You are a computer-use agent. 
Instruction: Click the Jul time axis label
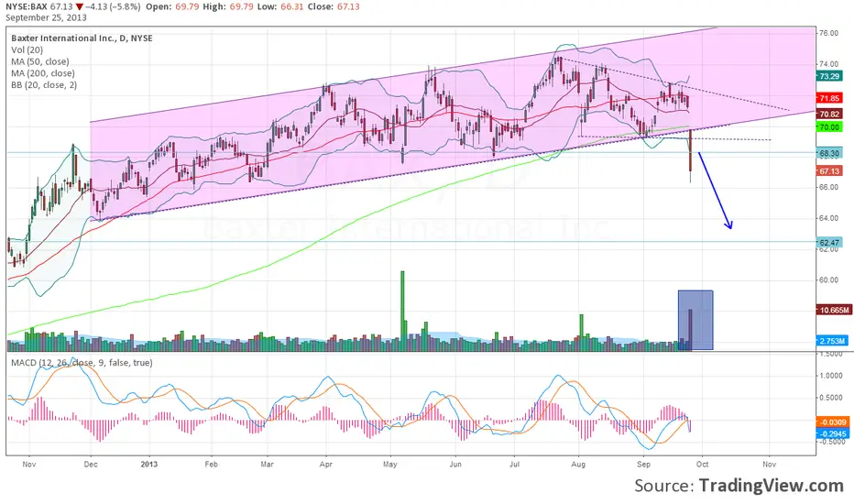coord(514,465)
